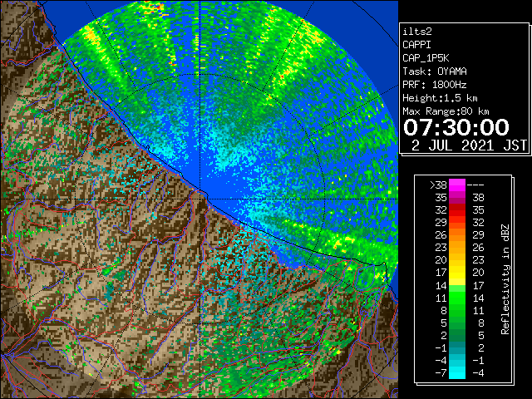Click the left legend label '>38'
This screenshot has height=399, width=532.
click(x=438, y=185)
